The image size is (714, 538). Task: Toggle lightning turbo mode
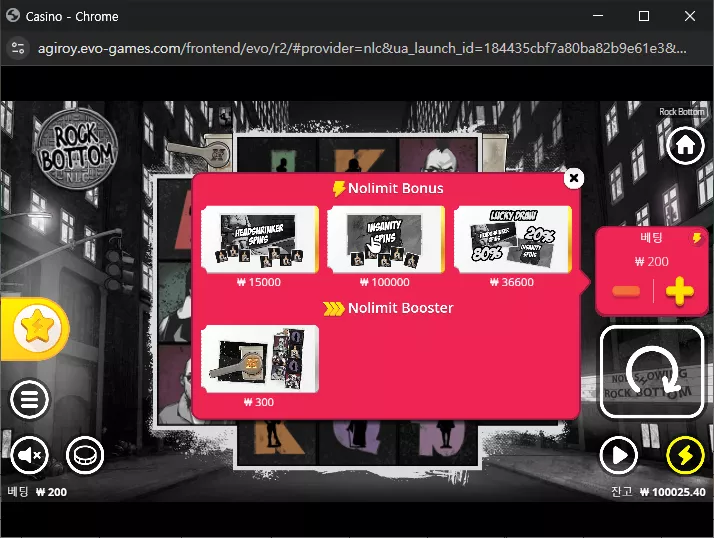[685, 455]
